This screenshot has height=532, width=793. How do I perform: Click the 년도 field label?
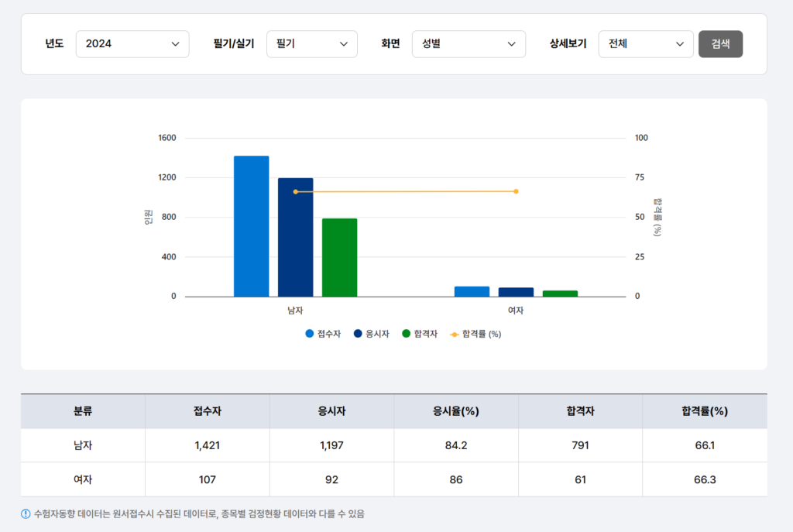coord(54,44)
